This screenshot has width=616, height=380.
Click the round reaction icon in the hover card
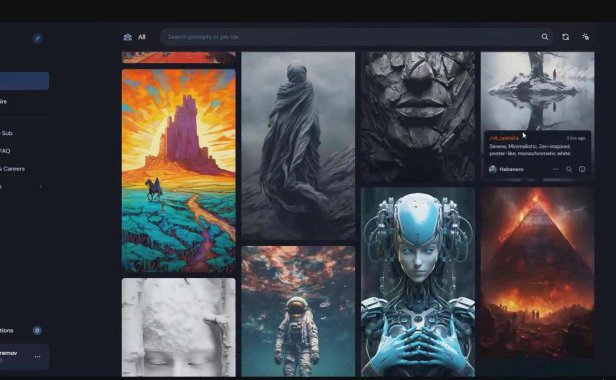(582, 169)
